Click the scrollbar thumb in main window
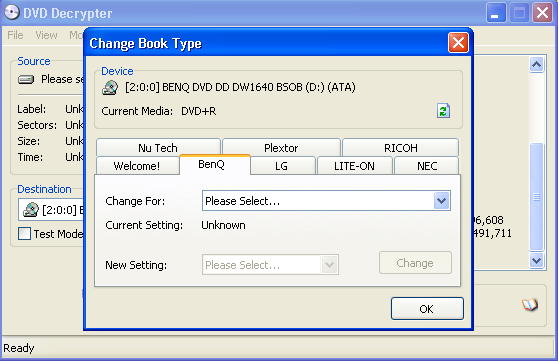Image resolution: width=558 pixels, height=361 pixels. [536, 197]
